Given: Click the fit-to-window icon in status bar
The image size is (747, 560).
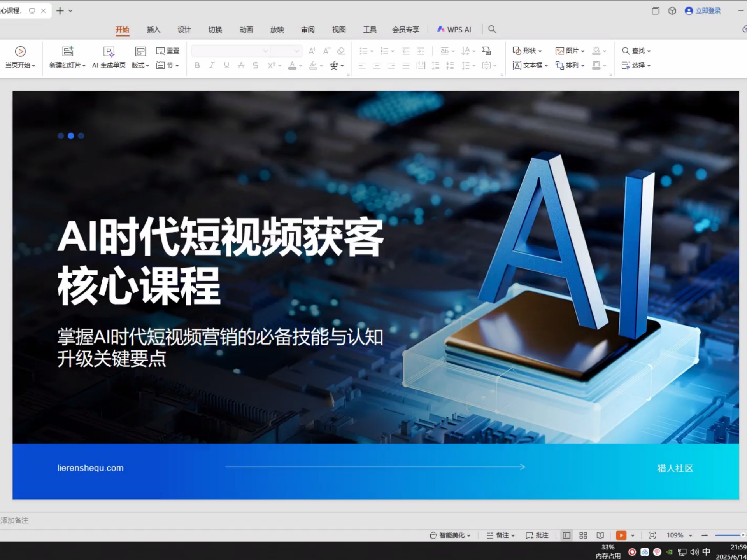Looking at the screenshot, I should click(652, 535).
